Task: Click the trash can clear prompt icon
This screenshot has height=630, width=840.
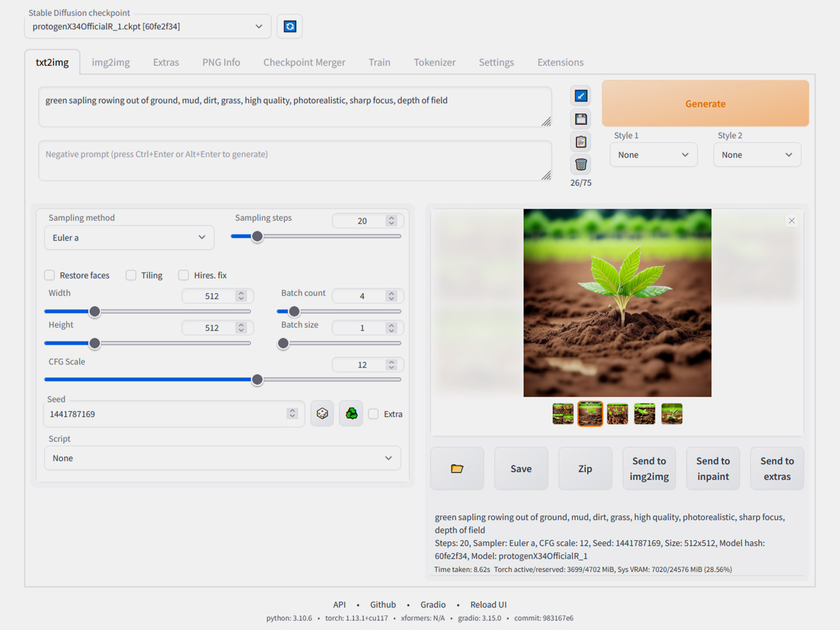Action: 581,164
